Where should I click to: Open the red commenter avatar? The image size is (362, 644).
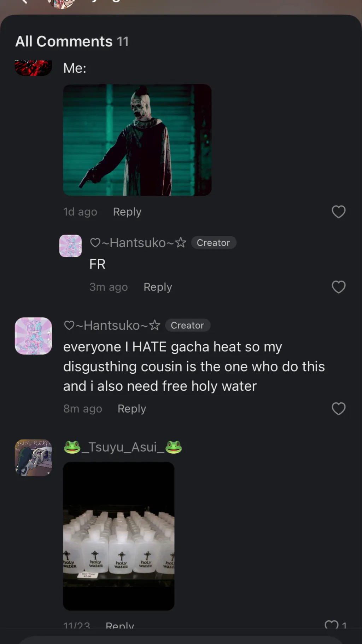coord(33,68)
